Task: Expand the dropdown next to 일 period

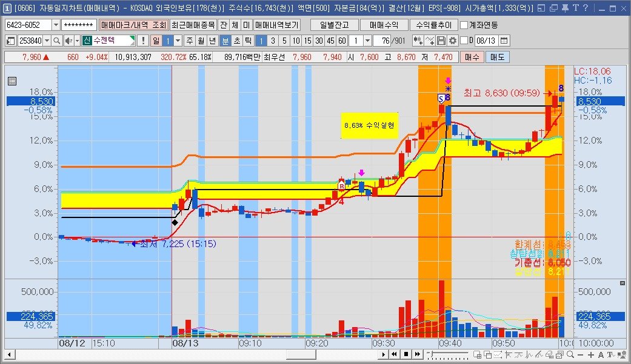Action: 178,41
